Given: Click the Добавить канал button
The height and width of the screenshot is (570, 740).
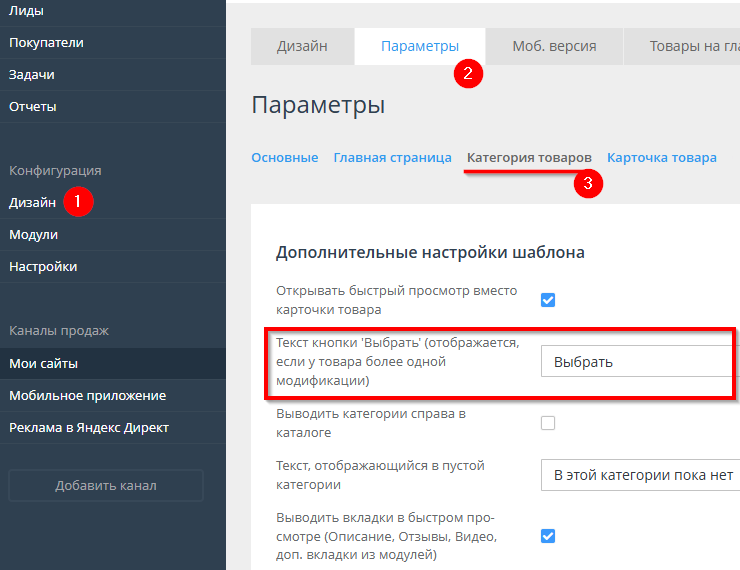Looking at the screenshot, I should [105, 486].
